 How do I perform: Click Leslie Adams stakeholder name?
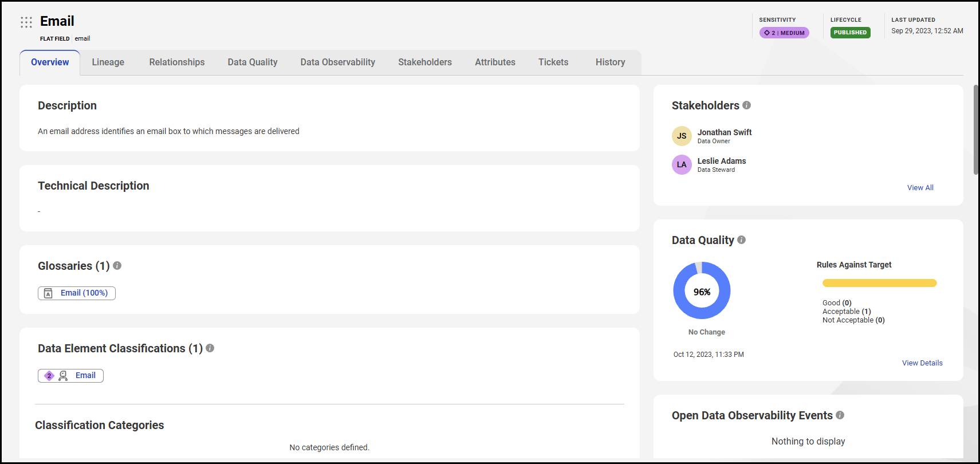pyautogui.click(x=722, y=161)
